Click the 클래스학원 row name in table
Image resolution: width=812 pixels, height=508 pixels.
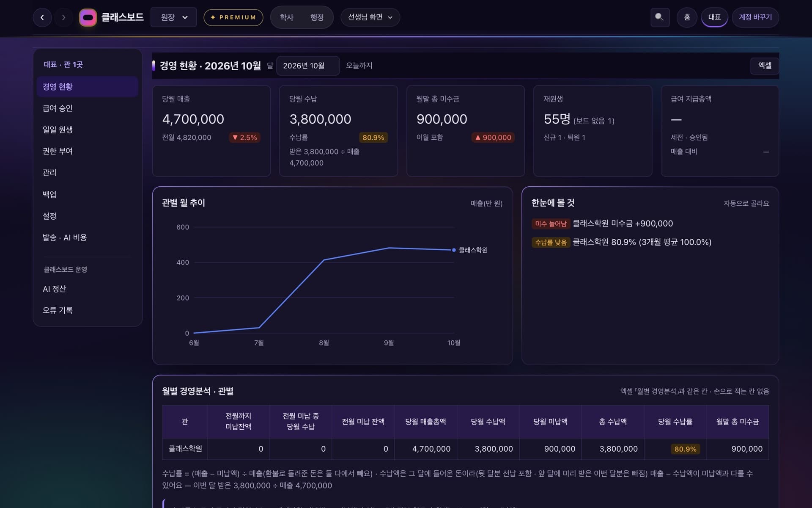click(185, 449)
